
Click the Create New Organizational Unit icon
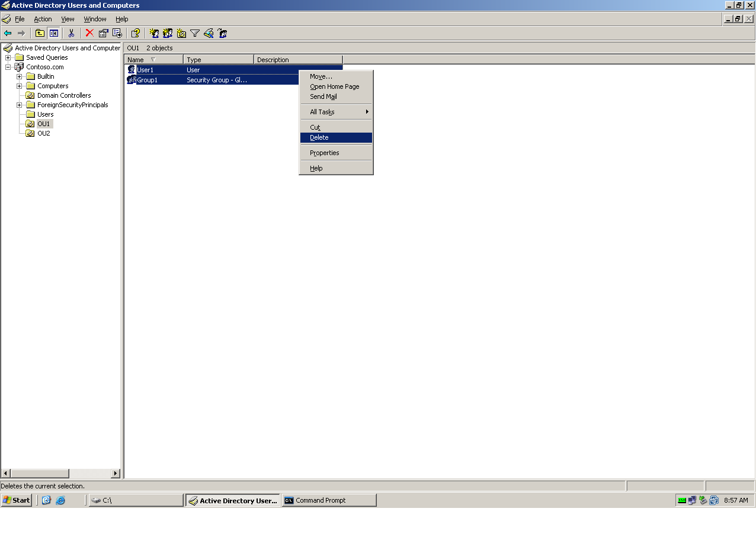pos(181,33)
